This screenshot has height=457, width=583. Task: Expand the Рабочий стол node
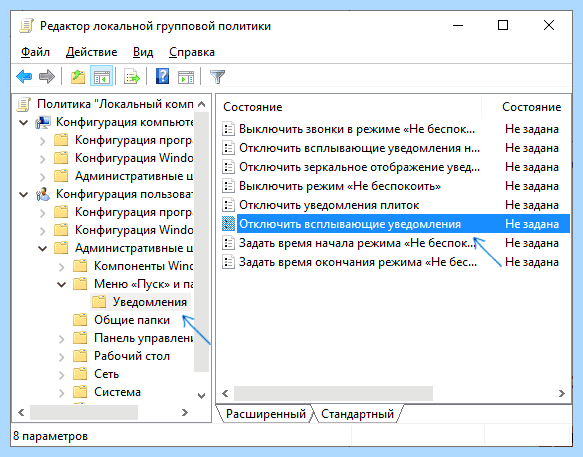[62, 357]
